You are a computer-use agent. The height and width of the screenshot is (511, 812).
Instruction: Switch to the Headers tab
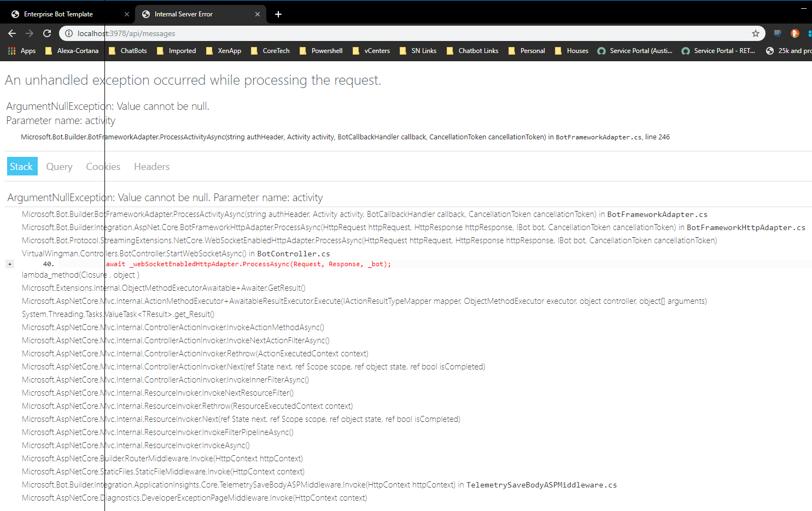pos(151,166)
